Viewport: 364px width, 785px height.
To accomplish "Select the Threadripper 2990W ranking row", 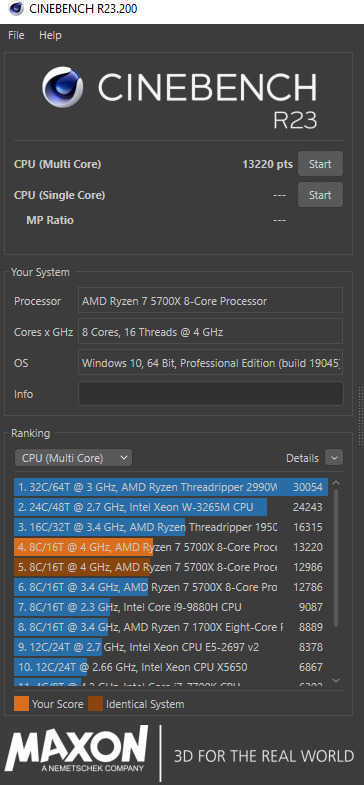I will (x=171, y=487).
